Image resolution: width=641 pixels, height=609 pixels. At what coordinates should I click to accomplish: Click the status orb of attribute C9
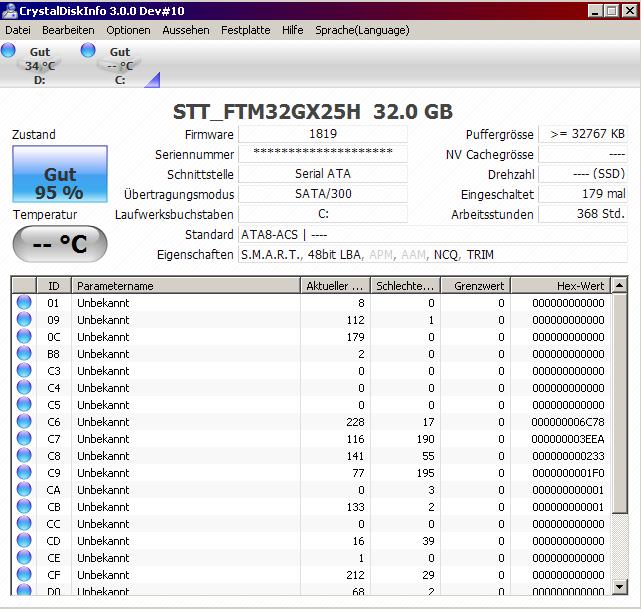[24, 472]
